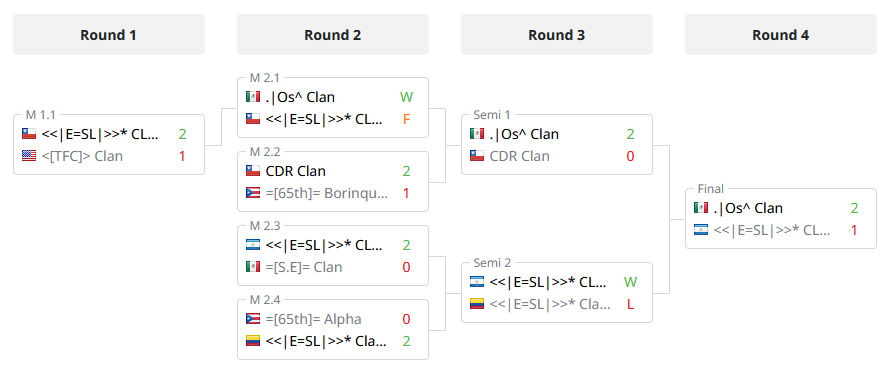Image resolution: width=896 pixels, height=369 pixels.
Task: Open <[TFC]> Clan team entry
Action: [x=82, y=156]
